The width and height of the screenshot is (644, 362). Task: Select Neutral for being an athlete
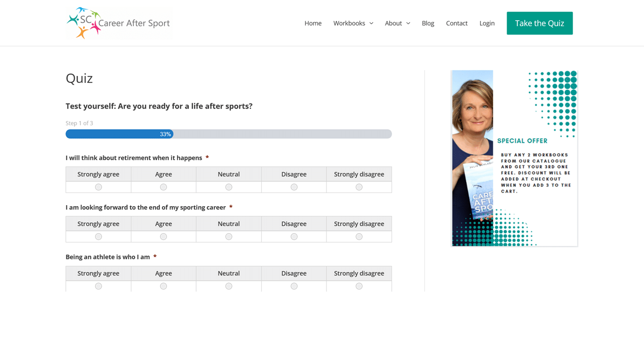pyautogui.click(x=229, y=286)
